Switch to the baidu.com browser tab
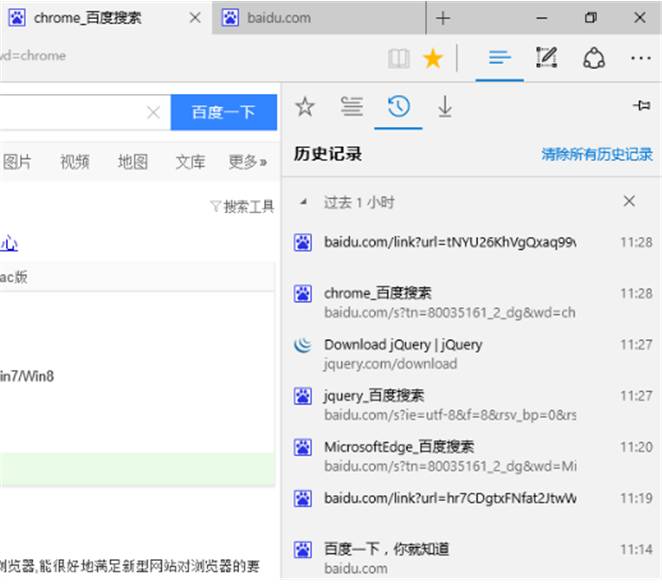The image size is (662, 586). click(x=319, y=18)
